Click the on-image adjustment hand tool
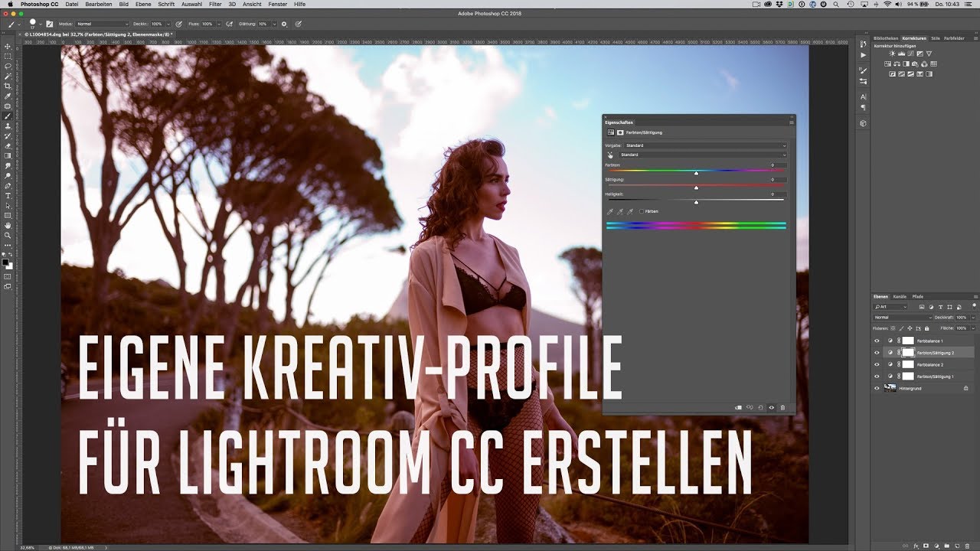980x551 pixels. tap(610, 155)
